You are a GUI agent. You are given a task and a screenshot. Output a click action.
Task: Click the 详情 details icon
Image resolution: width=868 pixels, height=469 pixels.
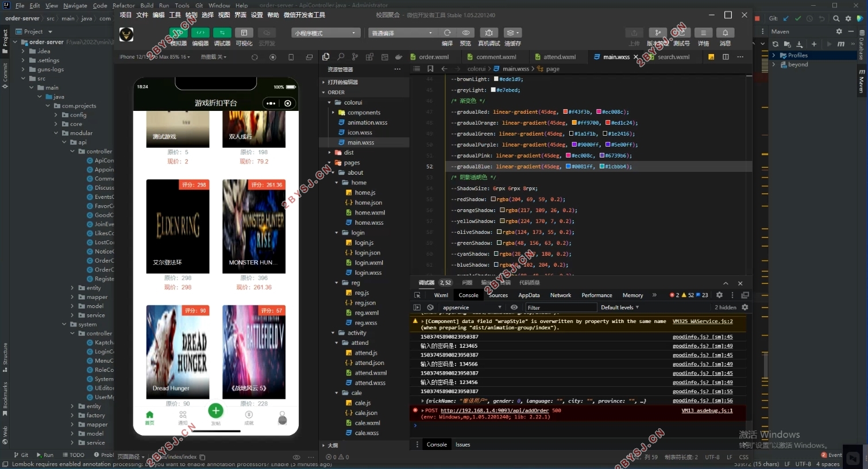(703, 33)
